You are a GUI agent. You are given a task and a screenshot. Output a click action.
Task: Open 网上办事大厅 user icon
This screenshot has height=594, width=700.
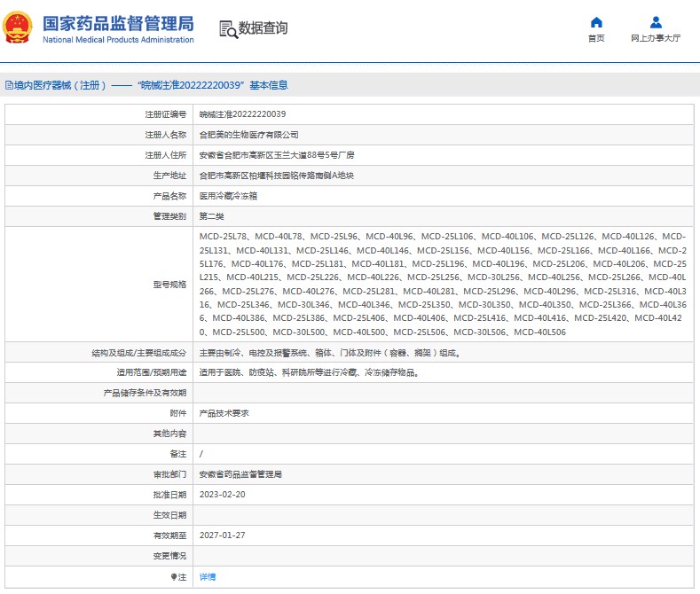656,22
